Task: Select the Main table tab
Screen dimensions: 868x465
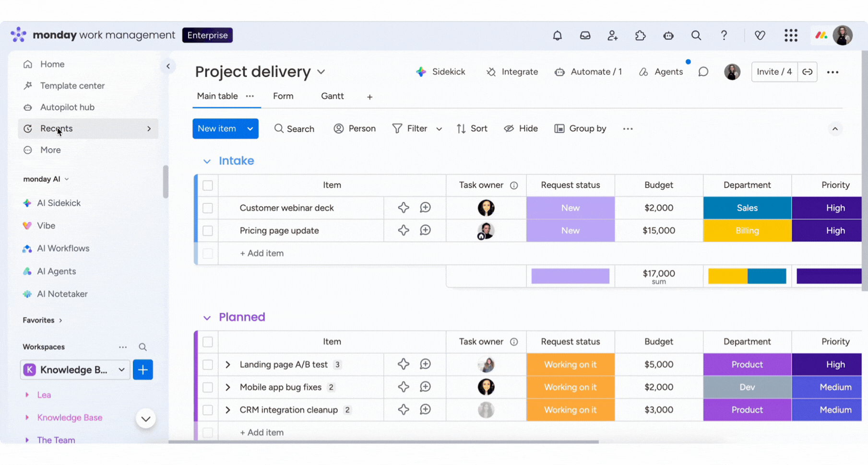Action: click(x=217, y=96)
